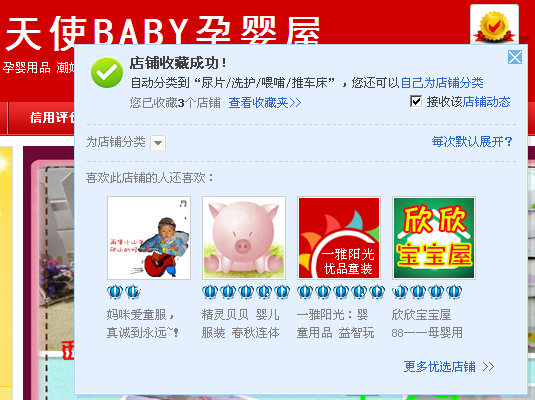This screenshot has height=400, width=535.
Task: Expand the 为店铺分类 dropdown arrow
Action: tap(158, 143)
